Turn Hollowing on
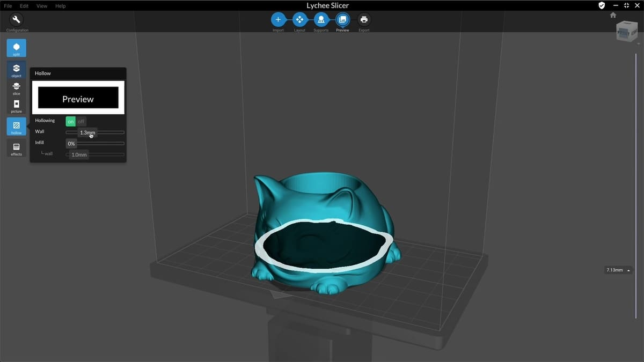Image resolution: width=644 pixels, height=362 pixels. pos(71,121)
